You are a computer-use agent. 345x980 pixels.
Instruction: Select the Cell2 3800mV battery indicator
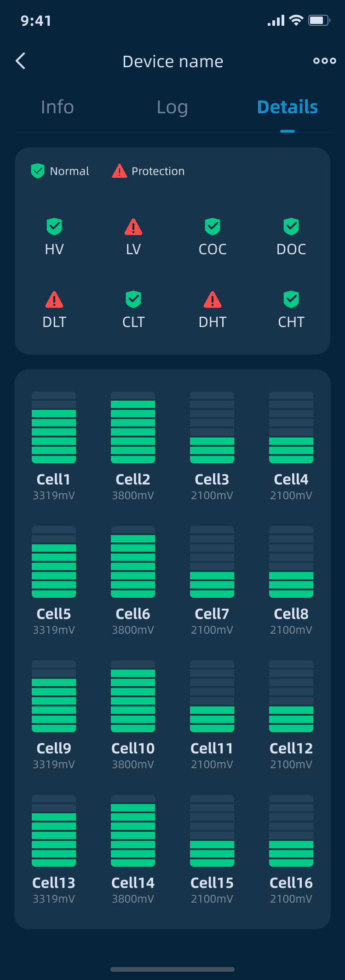[133, 427]
